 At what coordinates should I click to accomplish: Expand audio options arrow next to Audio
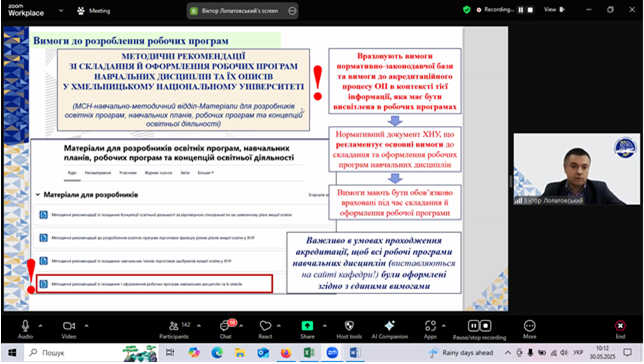point(40,326)
